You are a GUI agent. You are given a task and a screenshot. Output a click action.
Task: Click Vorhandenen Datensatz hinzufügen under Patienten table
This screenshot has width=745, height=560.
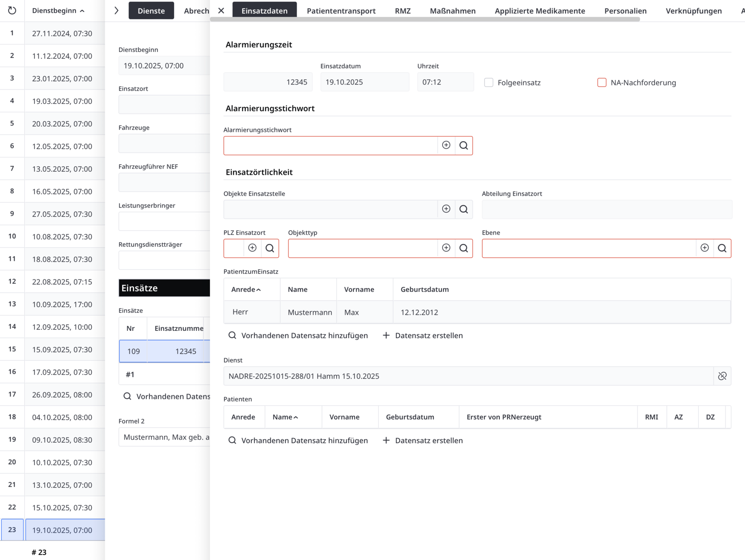pyautogui.click(x=298, y=440)
